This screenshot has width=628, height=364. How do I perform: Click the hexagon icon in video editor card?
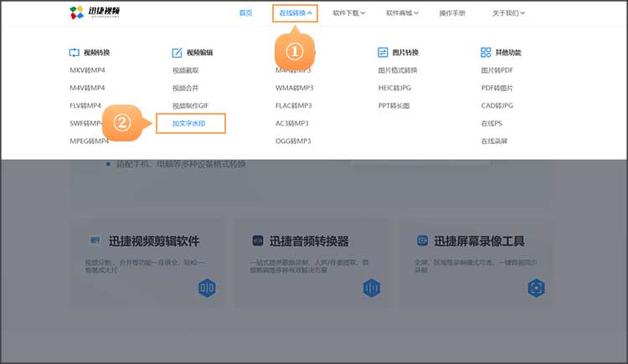[x=207, y=288]
